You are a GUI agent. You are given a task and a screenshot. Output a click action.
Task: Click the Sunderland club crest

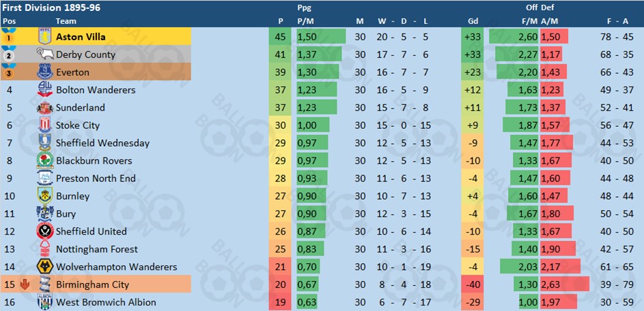click(x=45, y=108)
